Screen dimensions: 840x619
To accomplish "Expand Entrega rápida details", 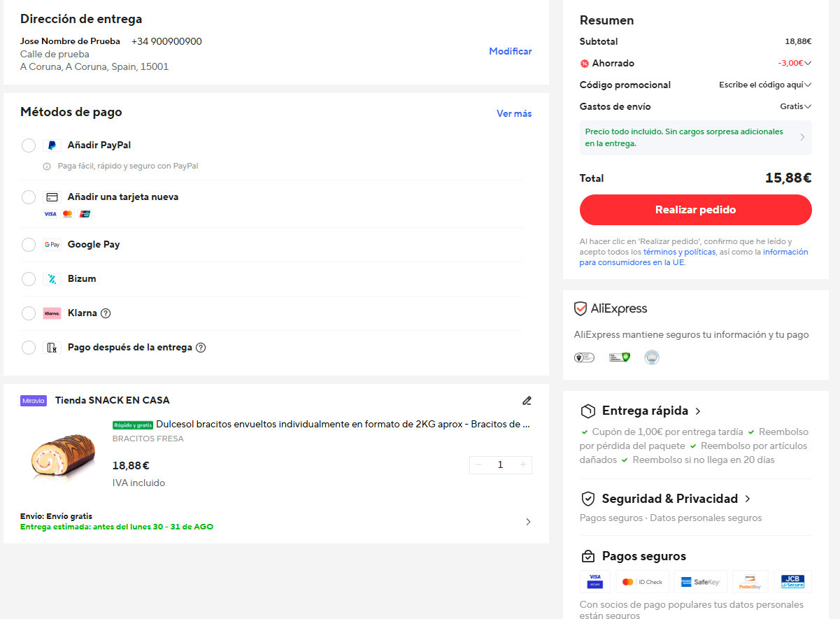I will tap(698, 411).
